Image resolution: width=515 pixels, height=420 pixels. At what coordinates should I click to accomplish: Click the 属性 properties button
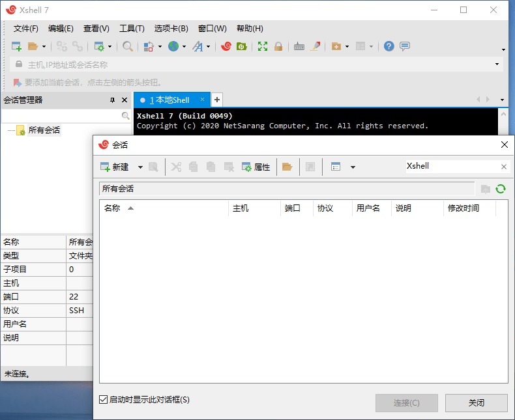[256, 167]
